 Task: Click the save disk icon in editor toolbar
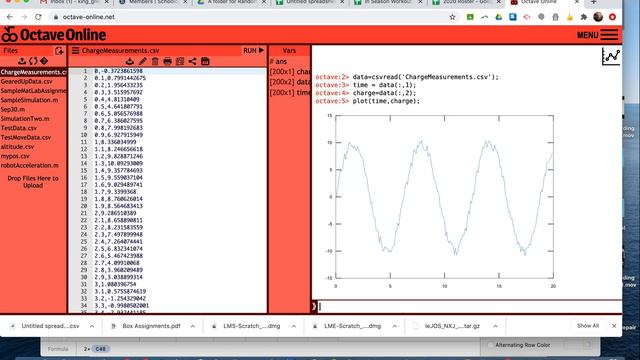click(205, 62)
